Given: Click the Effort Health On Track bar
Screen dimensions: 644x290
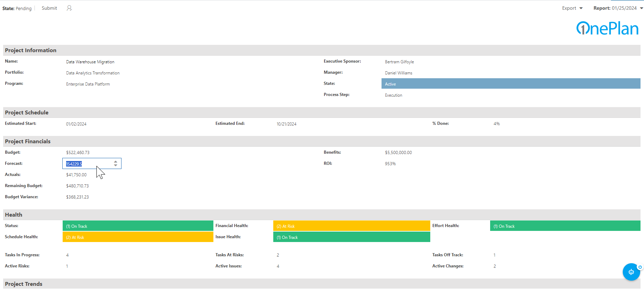Looking at the screenshot, I should pos(565,226).
